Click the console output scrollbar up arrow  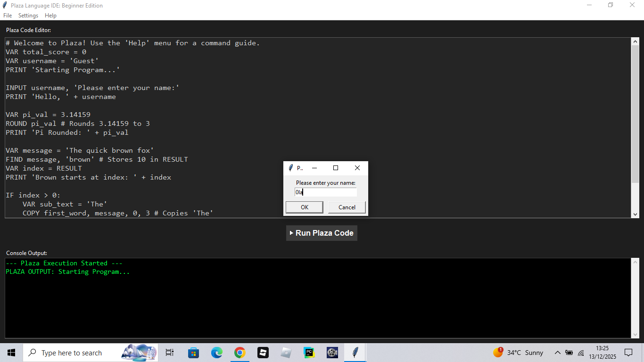635,262
